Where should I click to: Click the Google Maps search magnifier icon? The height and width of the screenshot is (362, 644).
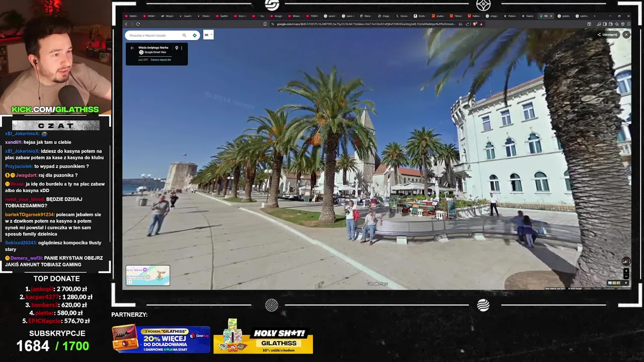point(184,35)
